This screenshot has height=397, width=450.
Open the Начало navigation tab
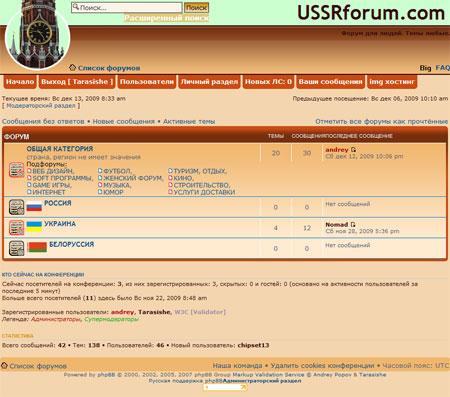[20, 82]
